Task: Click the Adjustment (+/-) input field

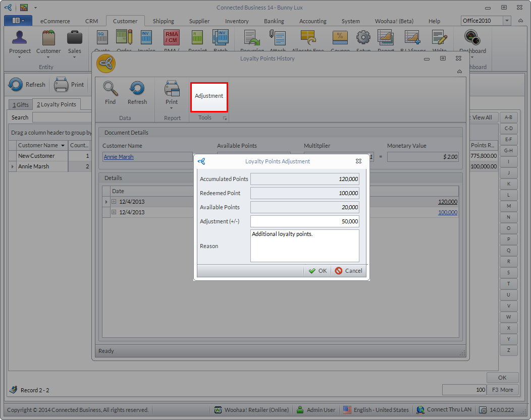Action: coord(304,221)
